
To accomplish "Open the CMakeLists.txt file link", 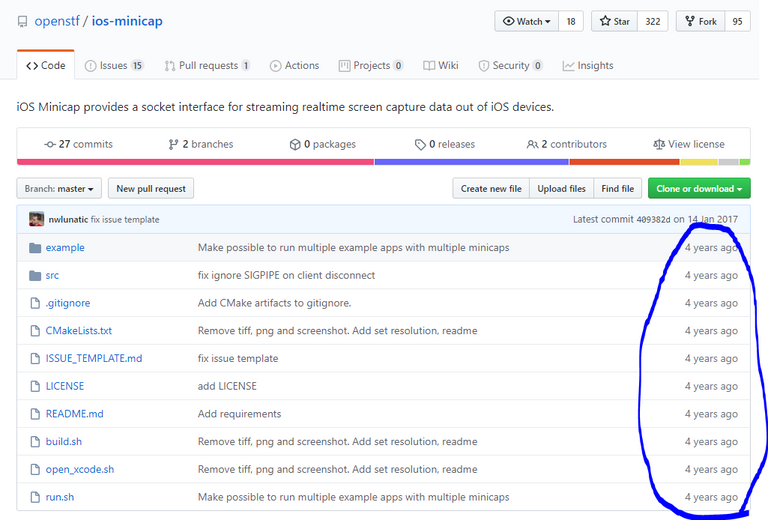I will (x=79, y=331).
